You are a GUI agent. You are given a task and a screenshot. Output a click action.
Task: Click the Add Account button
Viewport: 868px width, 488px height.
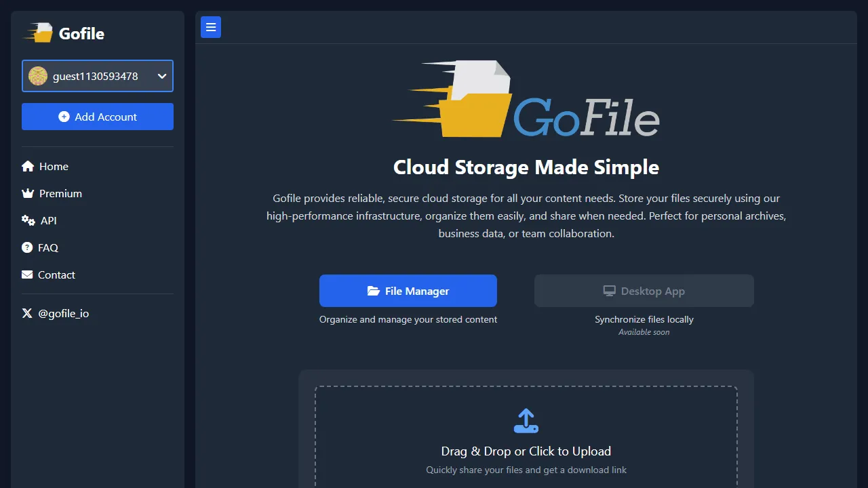coord(97,117)
